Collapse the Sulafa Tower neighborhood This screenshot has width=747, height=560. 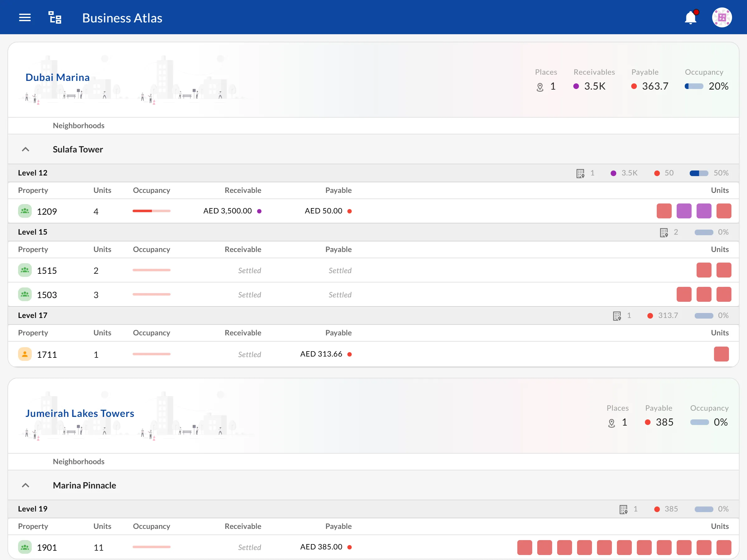[x=25, y=149]
